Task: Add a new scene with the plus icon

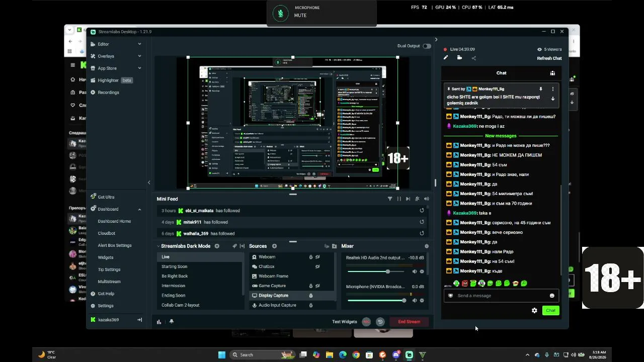Action: pyautogui.click(x=217, y=246)
